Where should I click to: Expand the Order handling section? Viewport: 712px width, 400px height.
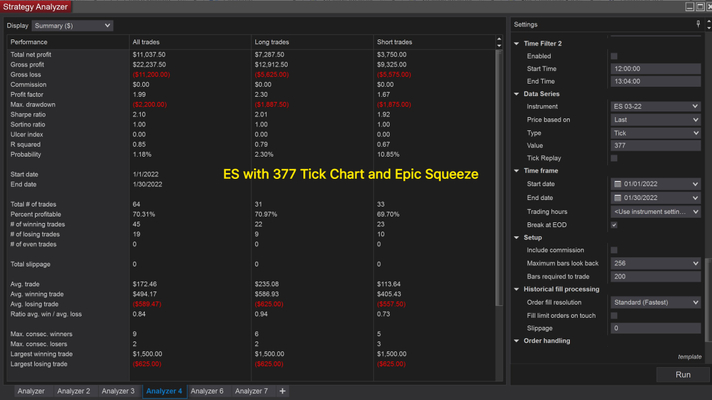[x=517, y=341]
